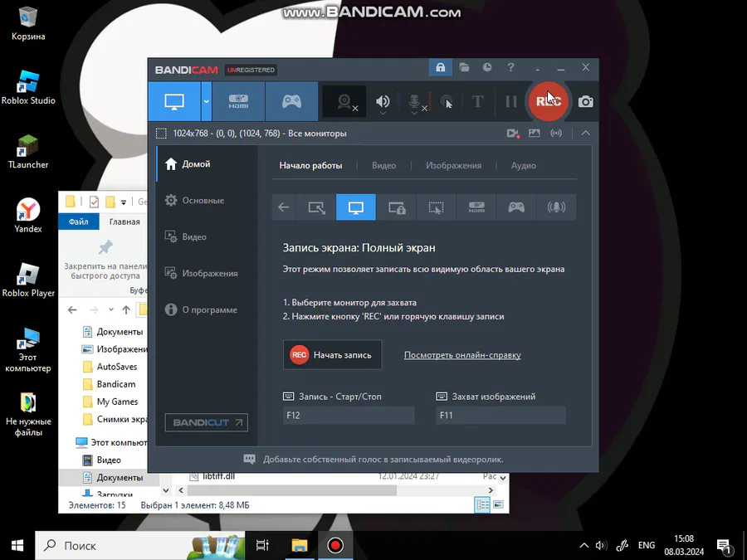Click the selection rectangle icon beside 1024x768
The height and width of the screenshot is (560, 747).
161,134
